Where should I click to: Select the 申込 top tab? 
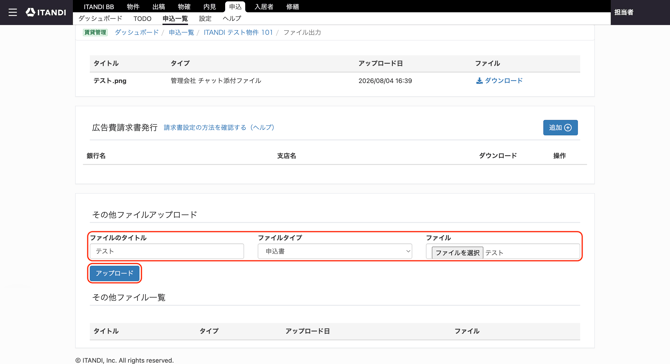click(x=235, y=7)
